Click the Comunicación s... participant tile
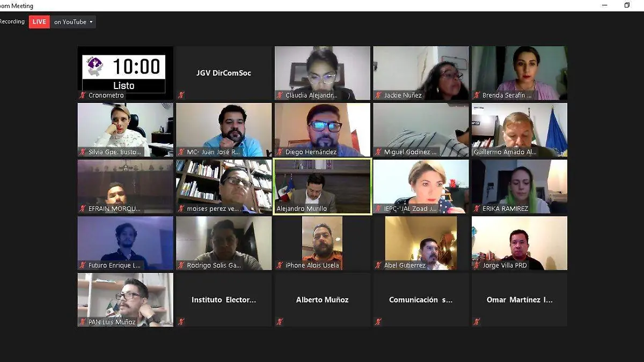Viewport: 644px width, 362px height. (x=421, y=300)
